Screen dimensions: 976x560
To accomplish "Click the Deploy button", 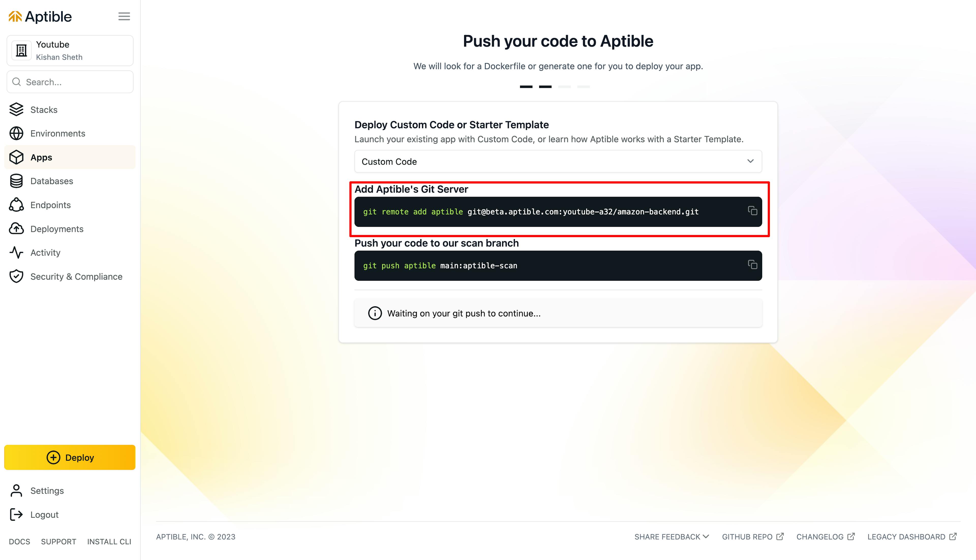I will click(x=70, y=457).
